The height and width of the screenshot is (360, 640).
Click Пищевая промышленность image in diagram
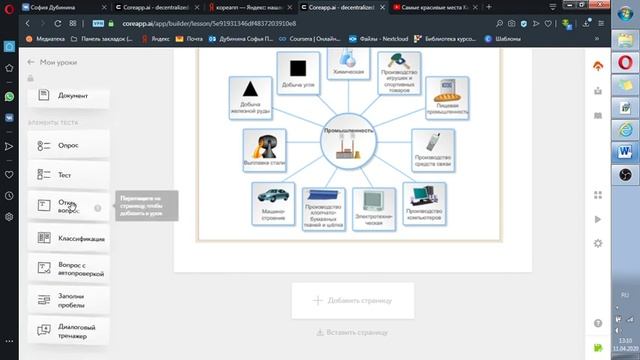447,91
